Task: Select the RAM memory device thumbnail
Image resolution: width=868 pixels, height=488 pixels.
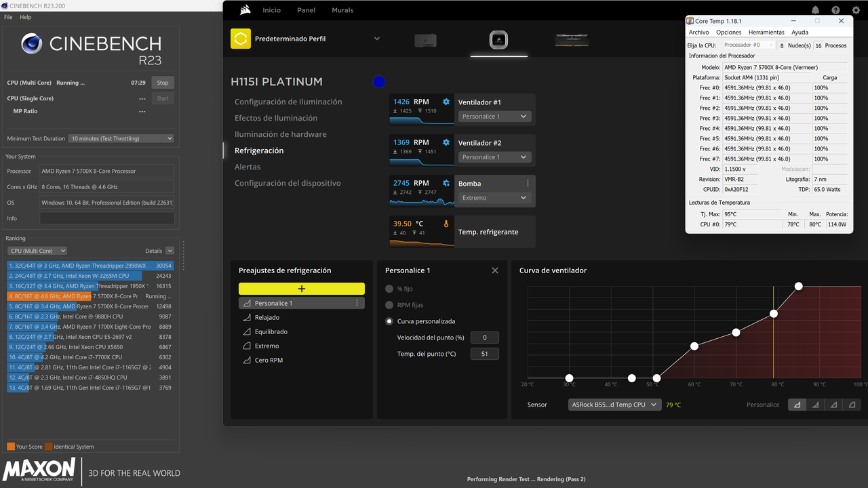Action: click(572, 39)
